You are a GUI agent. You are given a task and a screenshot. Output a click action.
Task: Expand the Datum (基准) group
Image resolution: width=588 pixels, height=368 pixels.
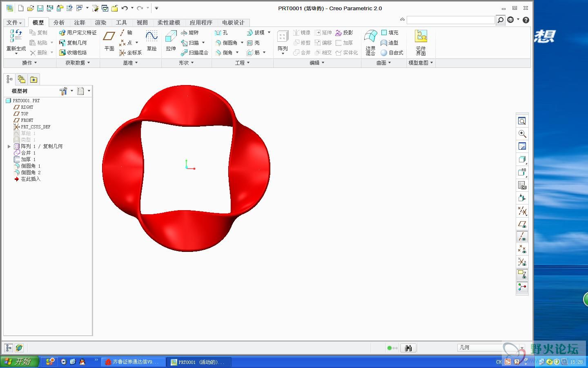pos(131,63)
